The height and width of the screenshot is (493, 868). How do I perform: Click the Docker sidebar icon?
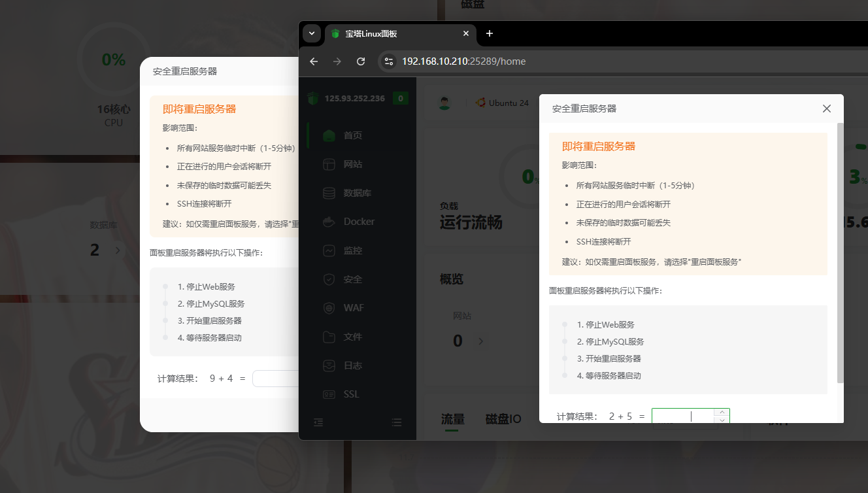pos(329,222)
